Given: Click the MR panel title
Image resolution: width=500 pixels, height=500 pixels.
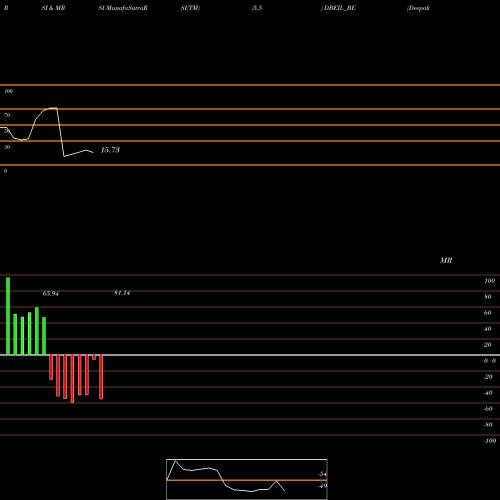Looking at the screenshot, I should click(446, 260).
